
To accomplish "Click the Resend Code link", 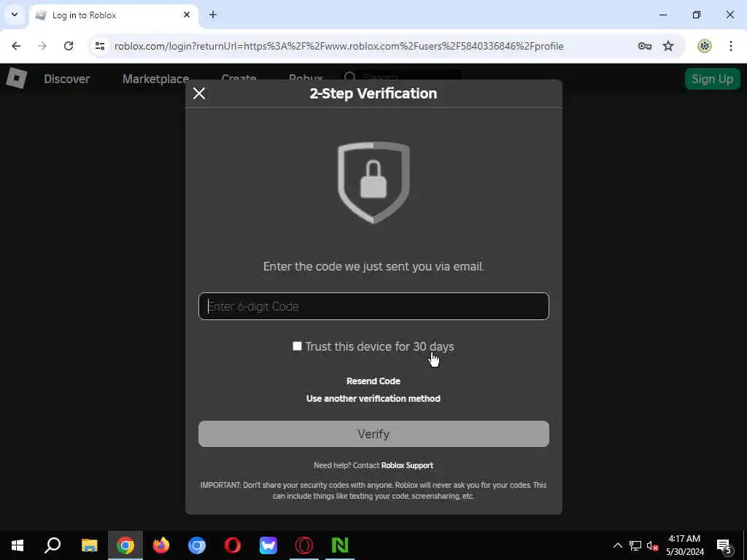I will pos(373,381).
